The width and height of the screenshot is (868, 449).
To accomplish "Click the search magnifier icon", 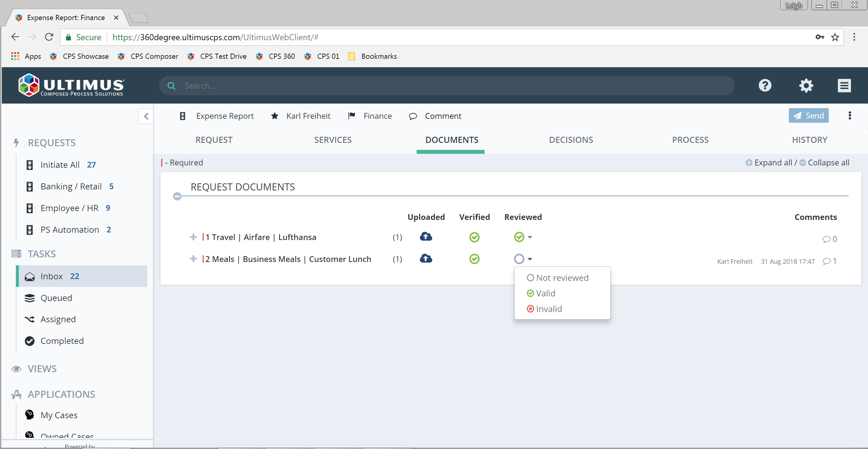I will [171, 86].
